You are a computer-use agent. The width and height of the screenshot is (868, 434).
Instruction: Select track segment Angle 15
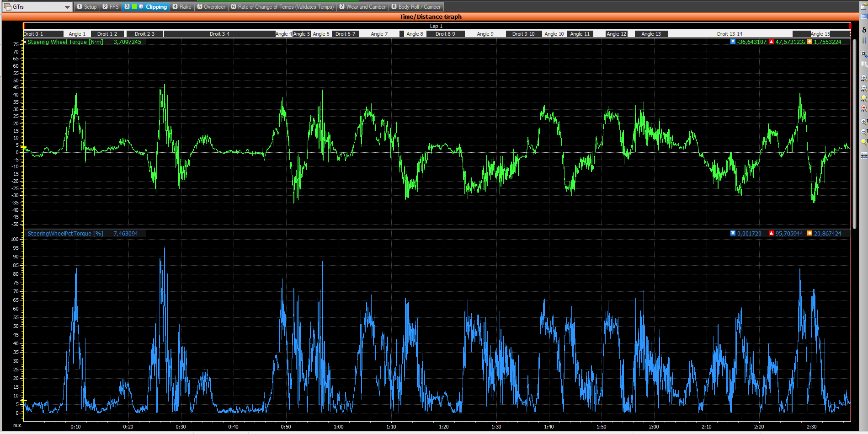(820, 34)
